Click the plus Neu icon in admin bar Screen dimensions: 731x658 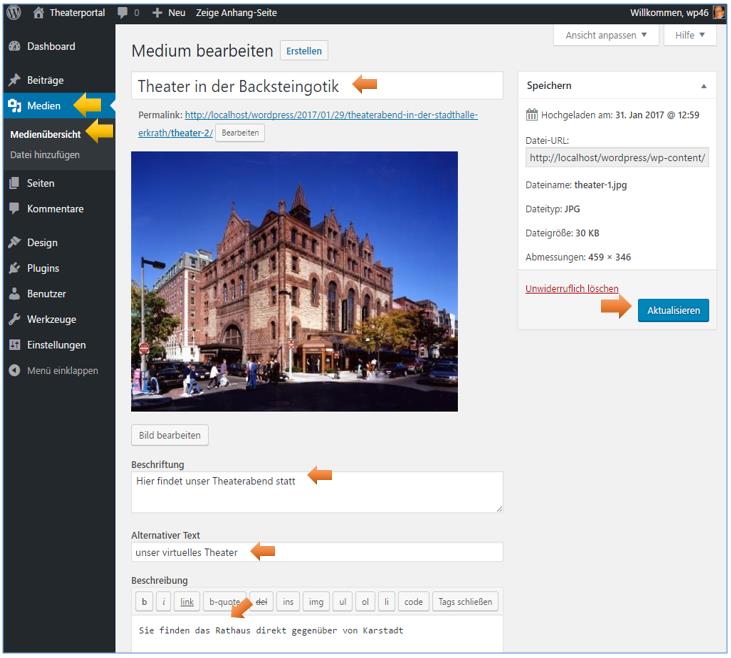[157, 13]
